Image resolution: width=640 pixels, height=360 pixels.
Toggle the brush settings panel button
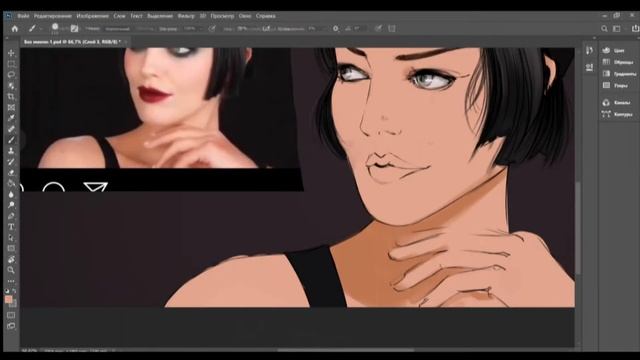coord(74,29)
